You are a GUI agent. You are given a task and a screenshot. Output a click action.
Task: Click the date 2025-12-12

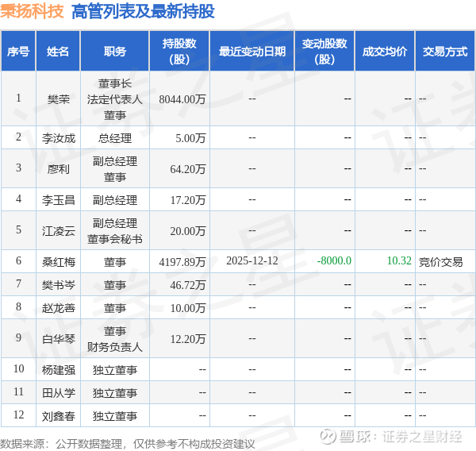click(x=252, y=260)
